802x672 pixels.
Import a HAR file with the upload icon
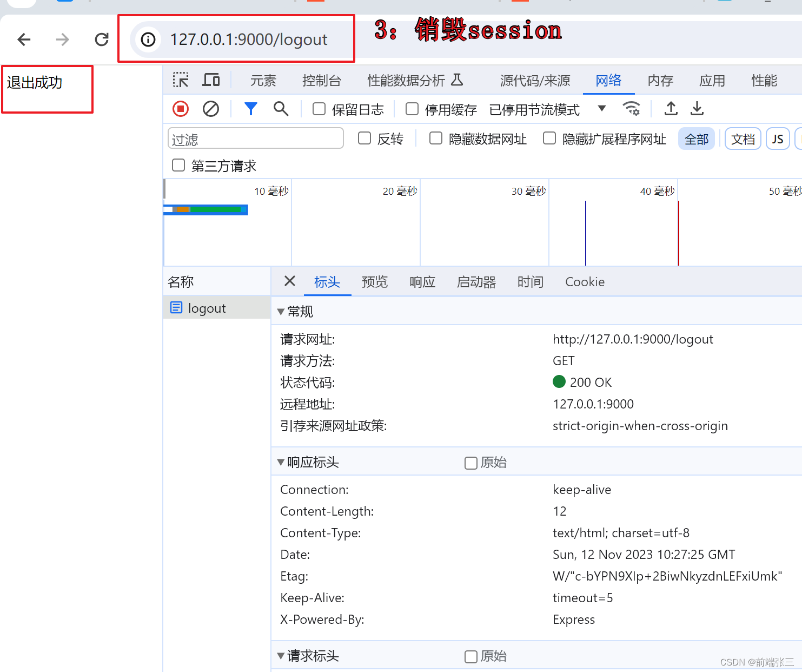click(671, 109)
